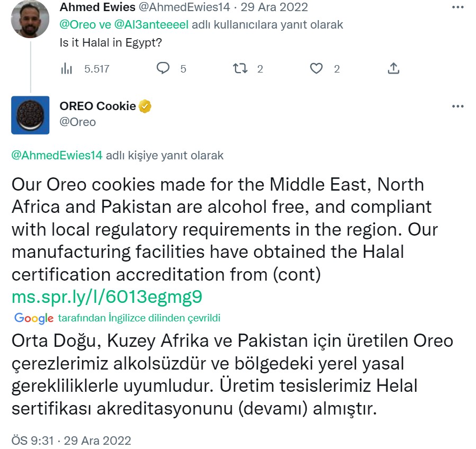Open the ms.spr.ly shortened link
This screenshot has height=449, width=476.
(106, 296)
